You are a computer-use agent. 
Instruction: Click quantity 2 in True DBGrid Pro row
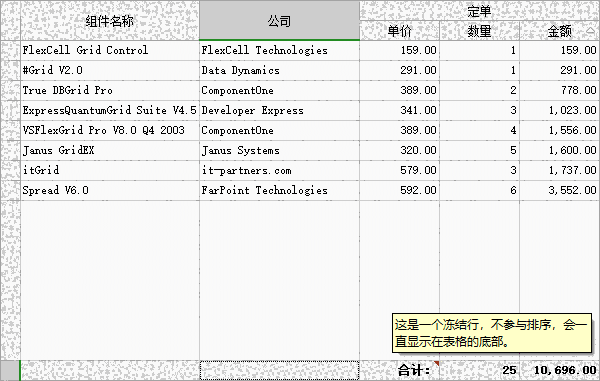click(x=479, y=90)
